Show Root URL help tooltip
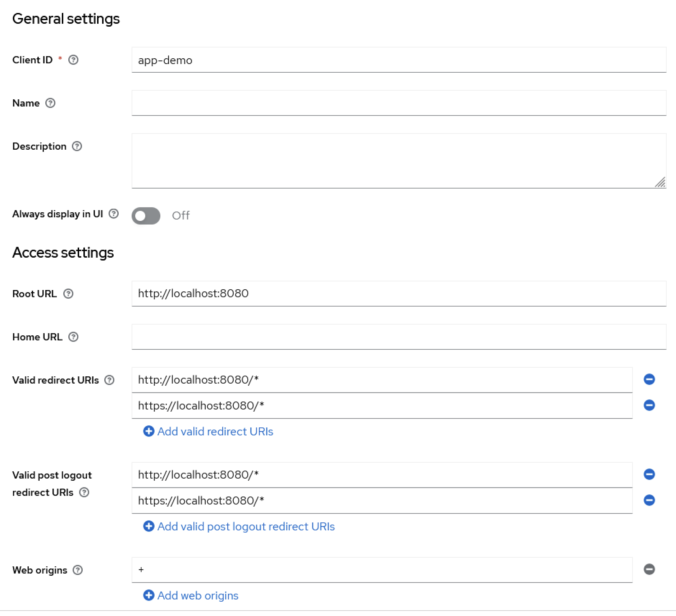Screen dimensions: 676x616 [x=68, y=294]
